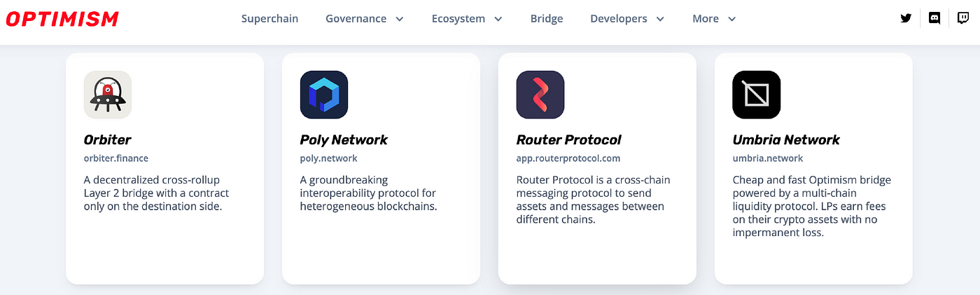Visit the orbiter.finance link
Viewport: 980px width, 295px height.
click(116, 158)
